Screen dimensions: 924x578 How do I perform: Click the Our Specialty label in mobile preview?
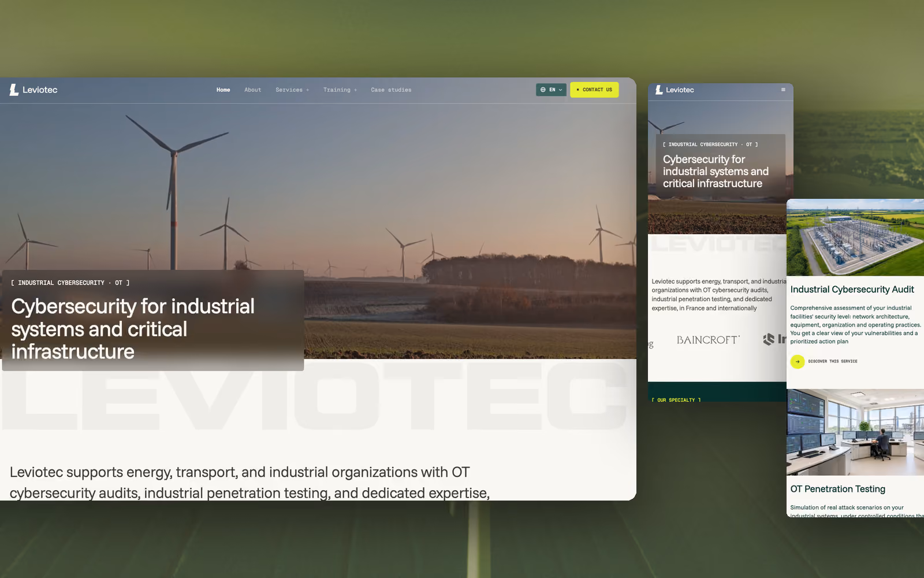(x=676, y=400)
